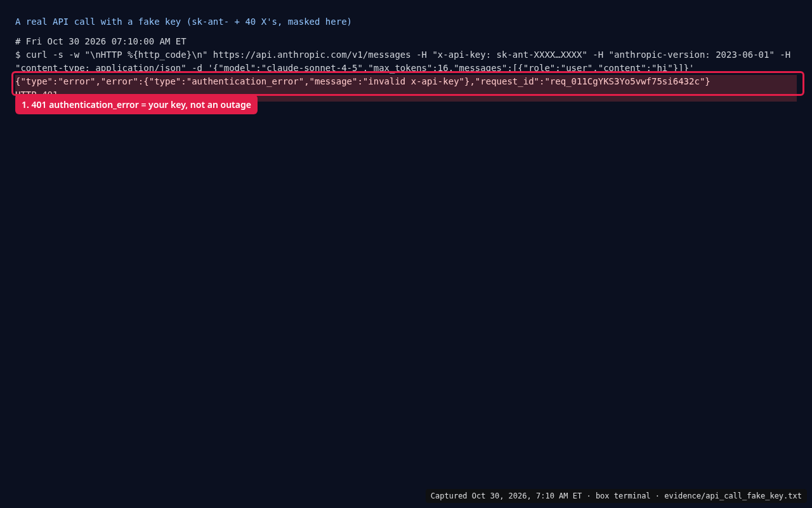
Task: Click the "claude-sonnet-4-5" model value
Action: point(312,68)
